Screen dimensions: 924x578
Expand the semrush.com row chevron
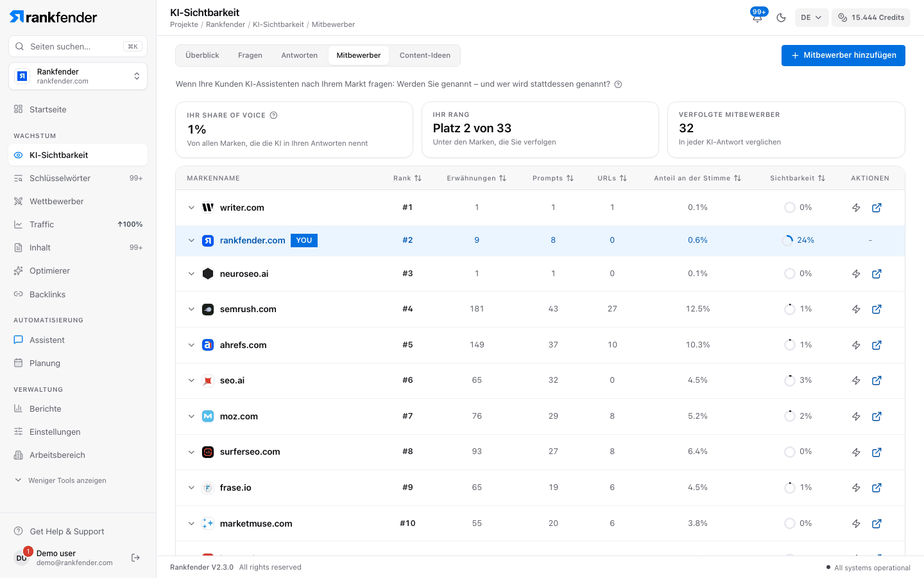[191, 309]
